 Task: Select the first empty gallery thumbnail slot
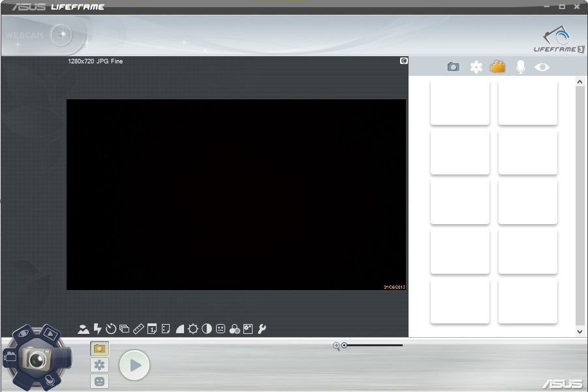[459, 103]
